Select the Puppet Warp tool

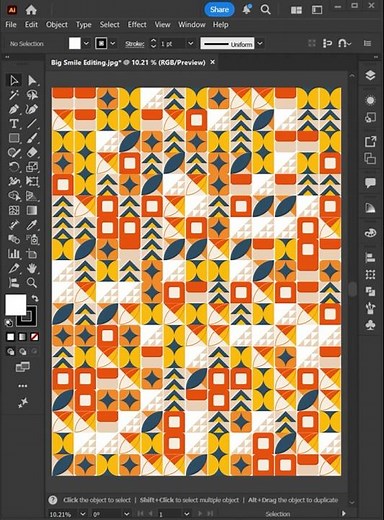[14, 181]
